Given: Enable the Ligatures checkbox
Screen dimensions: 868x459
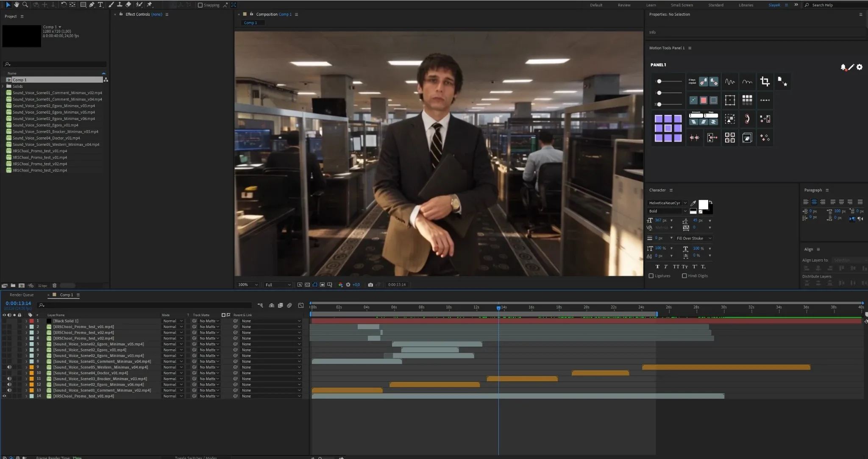Looking at the screenshot, I should pyautogui.click(x=651, y=276).
